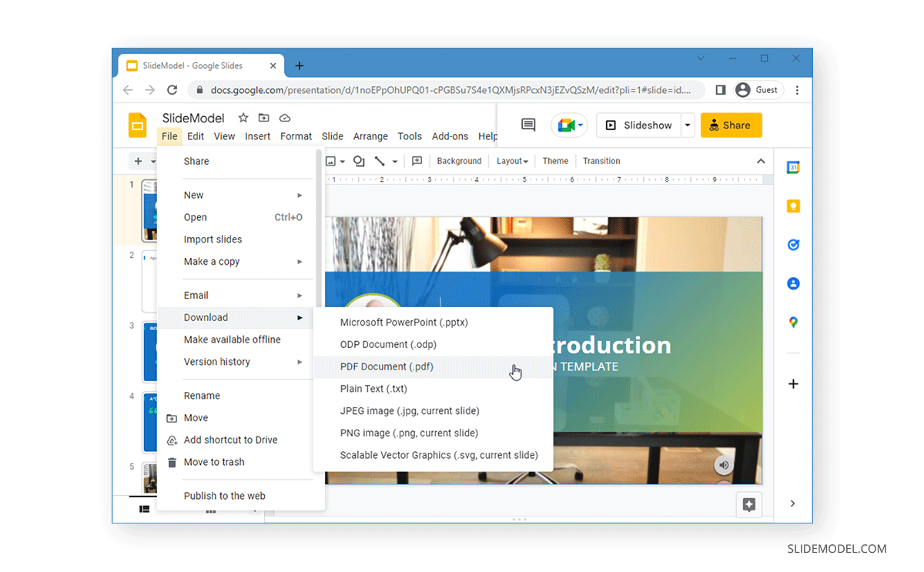Click the new slide plus button

click(x=138, y=161)
